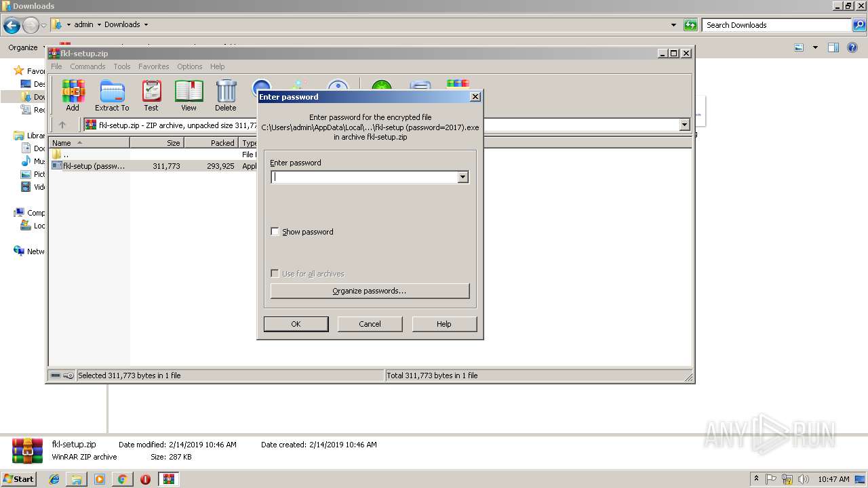868x488 pixels.
Task: Click the Organize passwords... button
Action: point(370,291)
